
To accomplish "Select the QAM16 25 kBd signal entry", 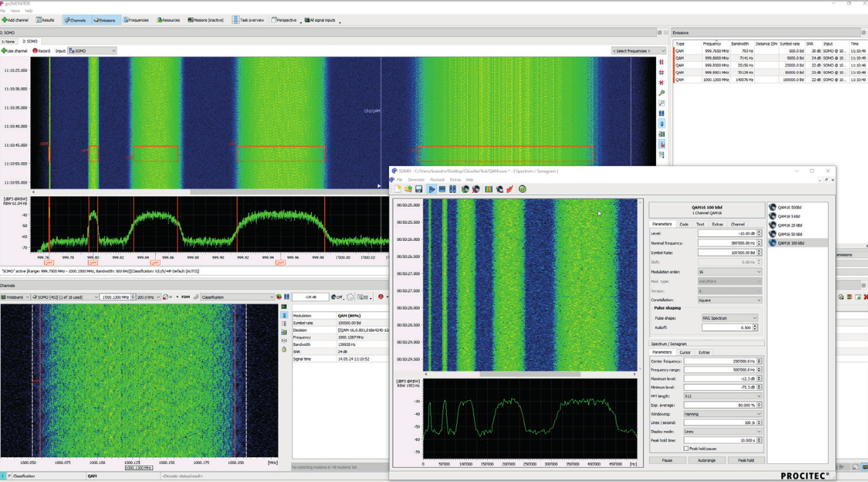I will coord(789,225).
